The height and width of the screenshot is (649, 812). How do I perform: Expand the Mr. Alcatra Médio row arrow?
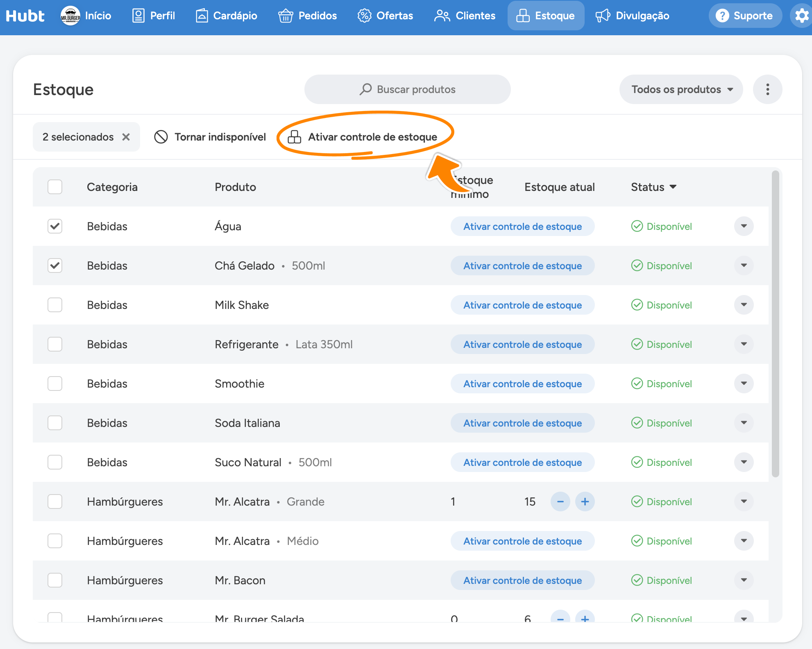tap(744, 541)
